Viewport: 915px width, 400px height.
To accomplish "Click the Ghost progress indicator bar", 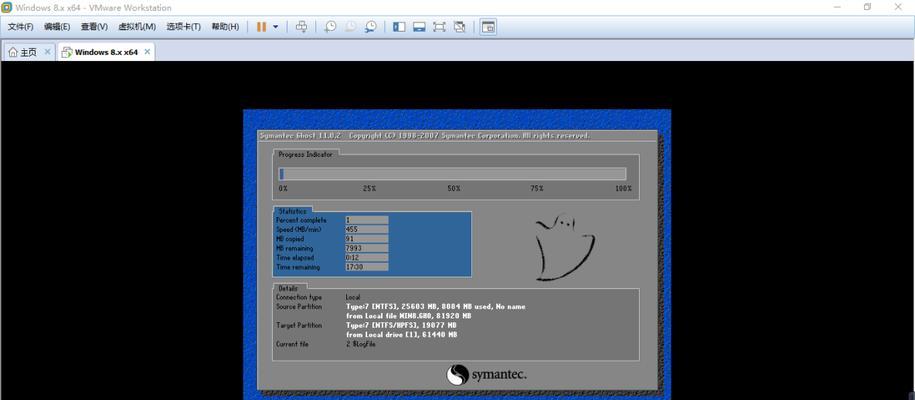I will 452,173.
